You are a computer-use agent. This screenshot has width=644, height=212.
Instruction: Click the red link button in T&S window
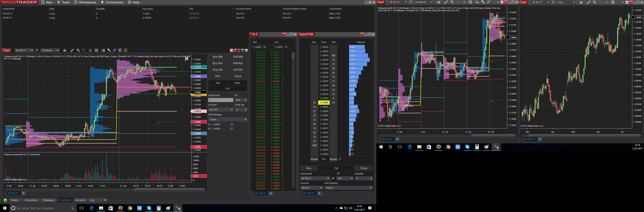(x=284, y=35)
